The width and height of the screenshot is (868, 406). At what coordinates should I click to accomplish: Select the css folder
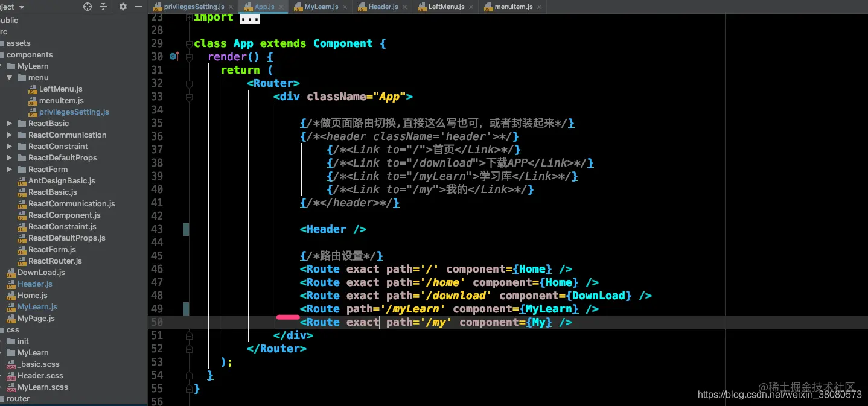tap(13, 330)
